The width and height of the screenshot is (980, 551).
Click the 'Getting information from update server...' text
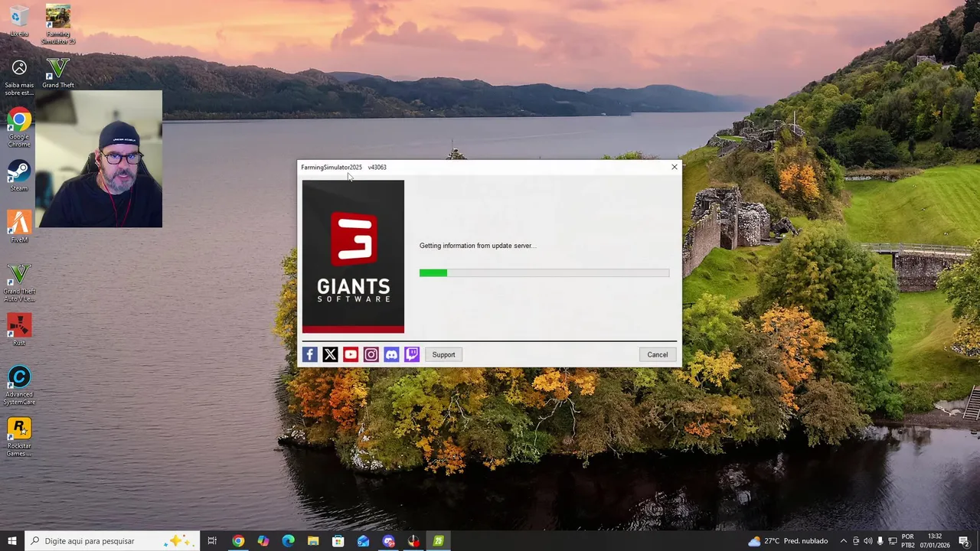(478, 246)
